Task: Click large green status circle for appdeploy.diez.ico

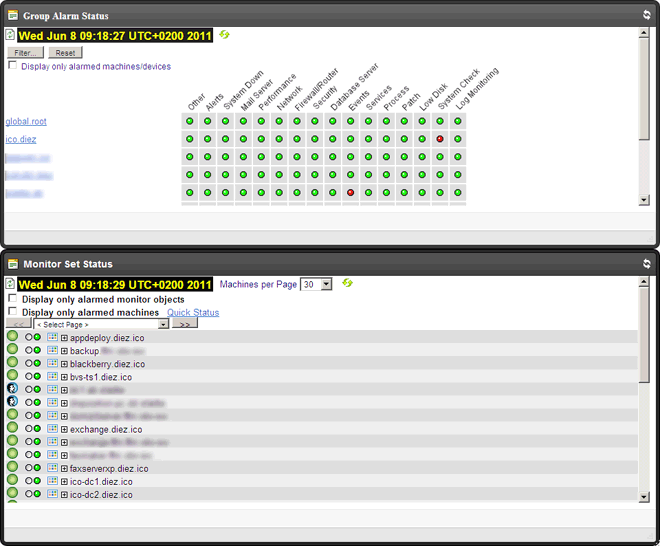Action: click(x=13, y=336)
